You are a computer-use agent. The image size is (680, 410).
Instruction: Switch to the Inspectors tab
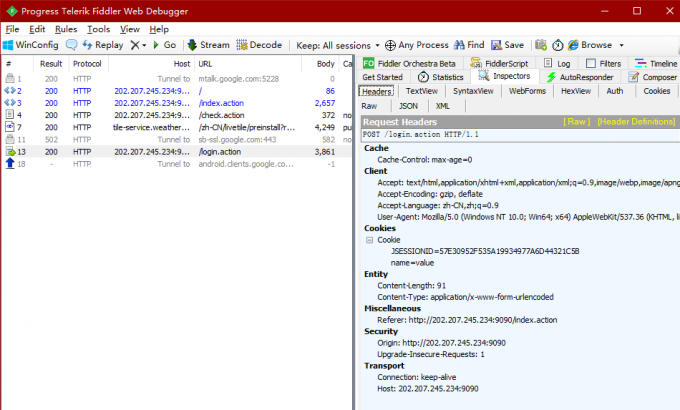pos(504,76)
